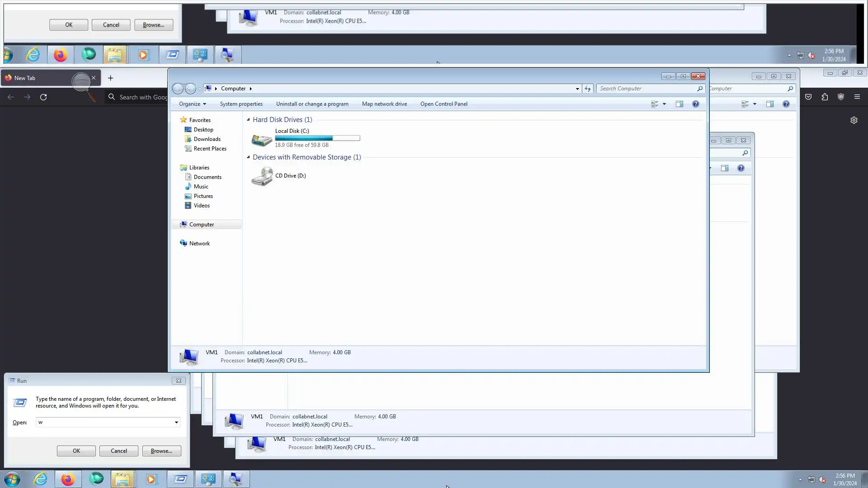The height and width of the screenshot is (488, 868).
Task: Open Firefox icon in bottom taskbar
Action: coord(68,479)
